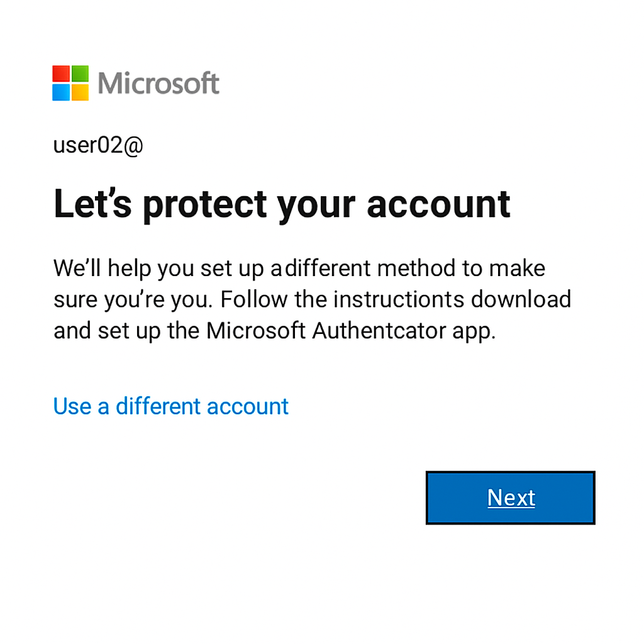Click the word 'account' in the heading

(438, 204)
